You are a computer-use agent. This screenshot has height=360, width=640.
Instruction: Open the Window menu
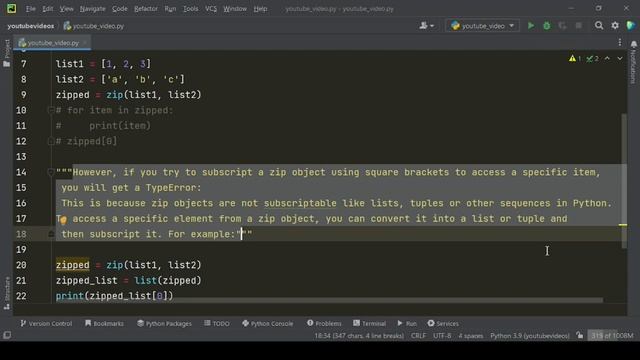pyautogui.click(x=235, y=9)
